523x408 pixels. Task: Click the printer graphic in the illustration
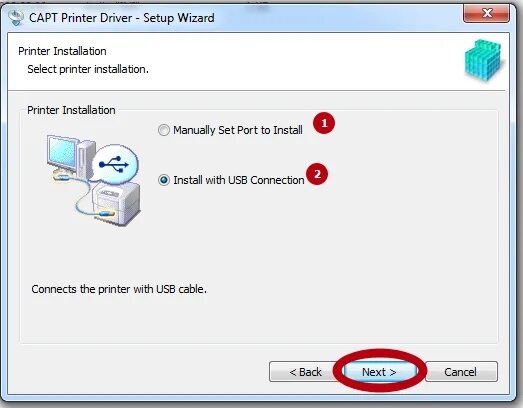[x=116, y=203]
